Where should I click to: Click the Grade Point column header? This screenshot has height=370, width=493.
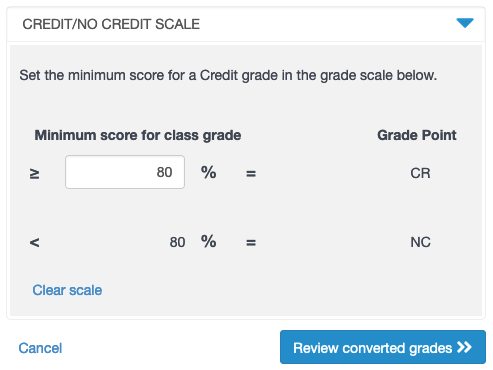pyautogui.click(x=417, y=135)
